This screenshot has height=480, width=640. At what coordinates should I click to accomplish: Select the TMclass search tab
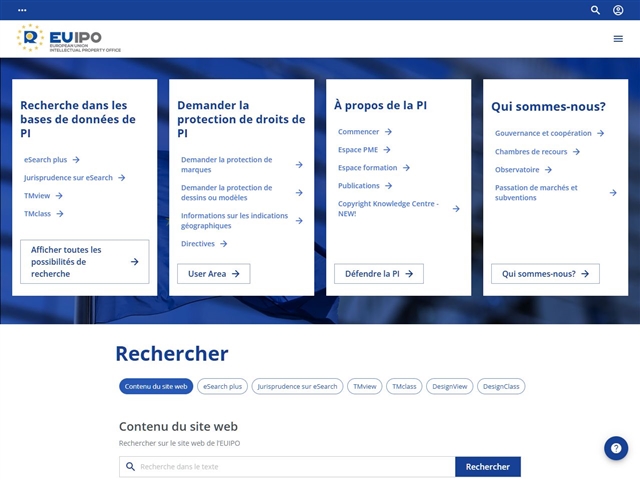404,386
